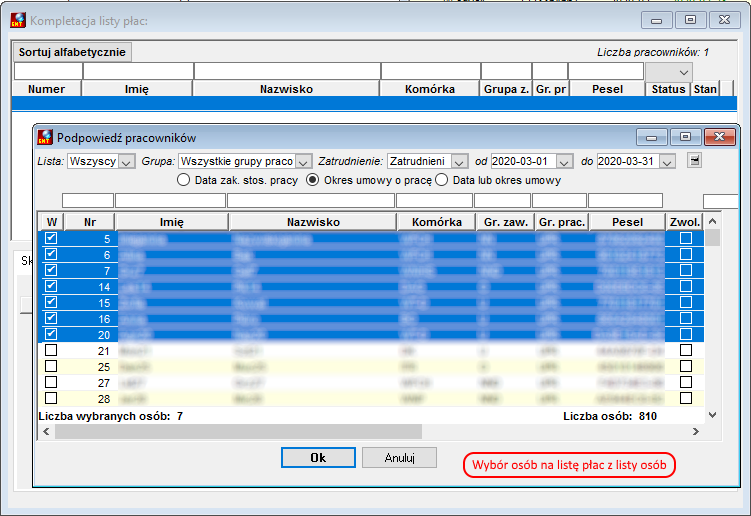The width and height of the screenshot is (751, 516).
Task: Sort by Nazwisko column in employee list
Action: pyautogui.click(x=313, y=222)
